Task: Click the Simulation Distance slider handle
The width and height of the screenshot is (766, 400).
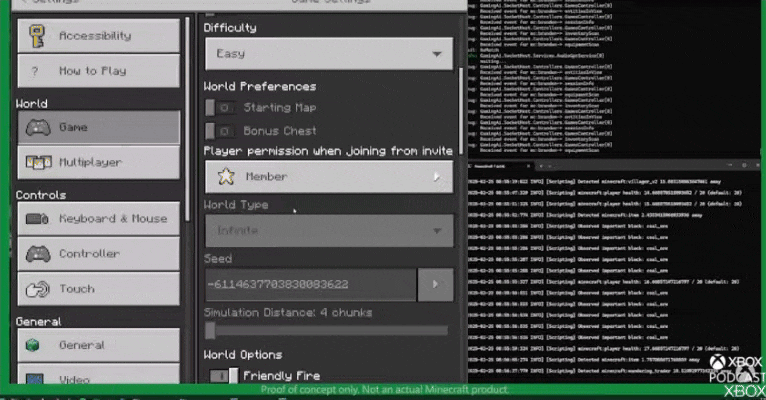Action: [x=210, y=331]
